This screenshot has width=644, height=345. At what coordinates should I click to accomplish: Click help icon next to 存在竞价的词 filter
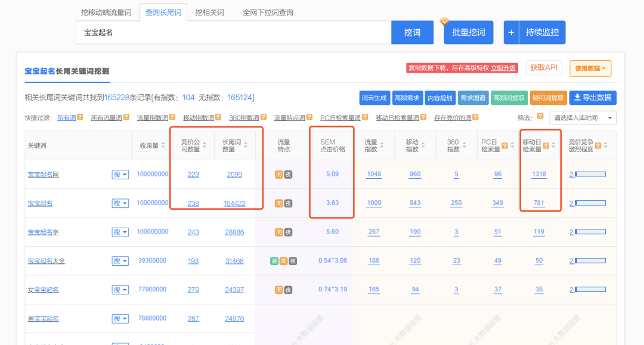pos(476,117)
